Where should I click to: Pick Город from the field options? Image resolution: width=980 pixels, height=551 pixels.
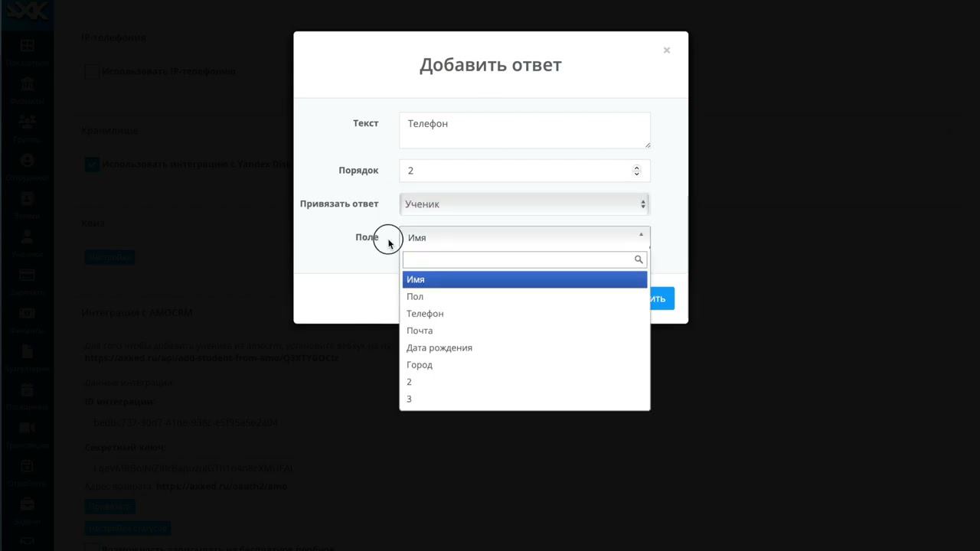point(524,364)
